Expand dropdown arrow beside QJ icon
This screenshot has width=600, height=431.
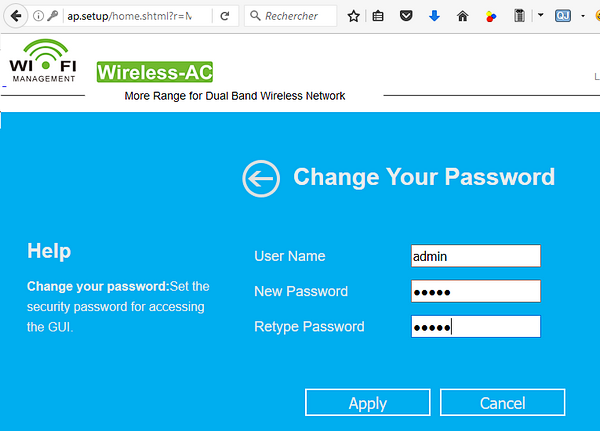(x=583, y=16)
